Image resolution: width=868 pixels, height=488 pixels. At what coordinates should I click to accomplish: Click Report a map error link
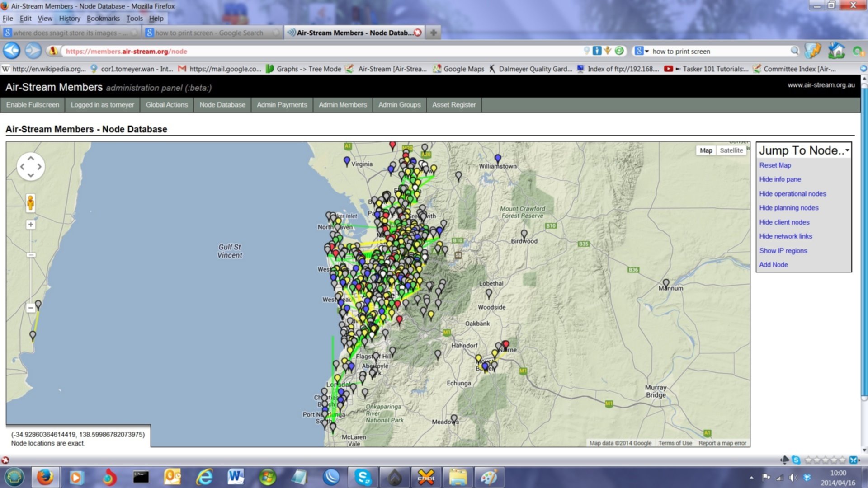(722, 443)
